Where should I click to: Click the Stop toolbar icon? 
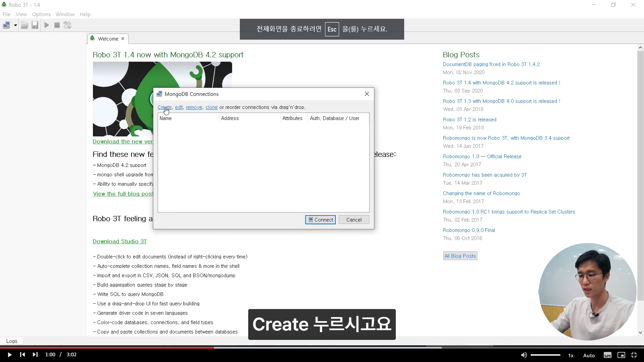click(57, 25)
